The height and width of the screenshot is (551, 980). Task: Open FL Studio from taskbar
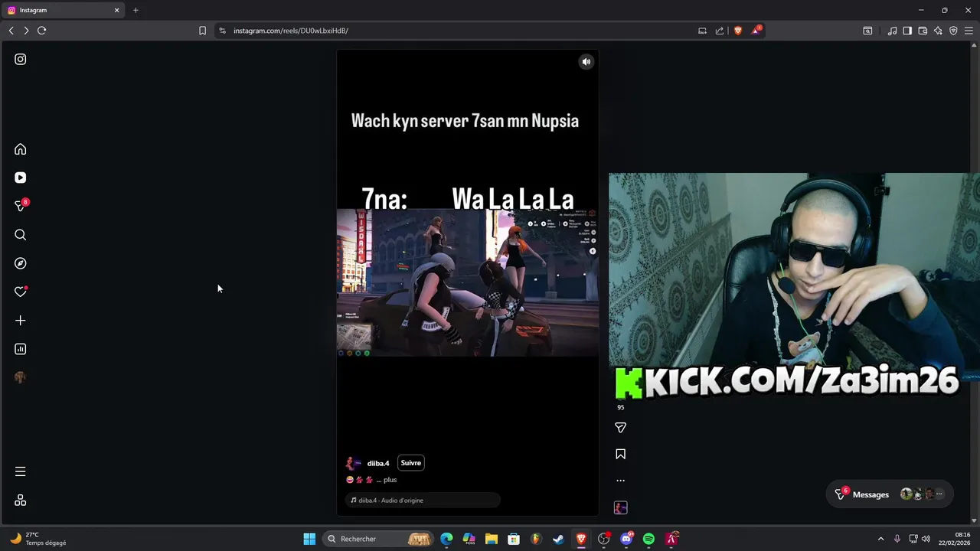pyautogui.click(x=537, y=539)
